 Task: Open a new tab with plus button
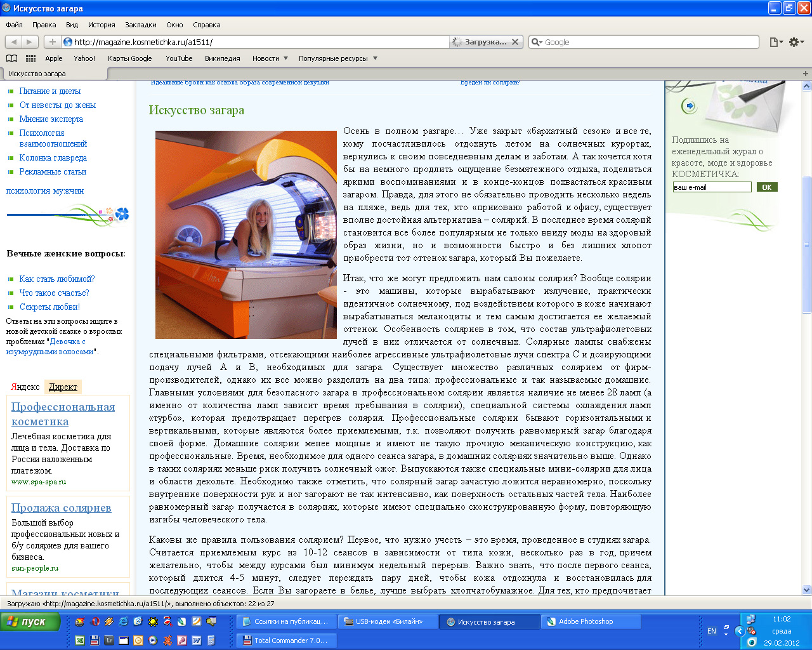click(806, 74)
